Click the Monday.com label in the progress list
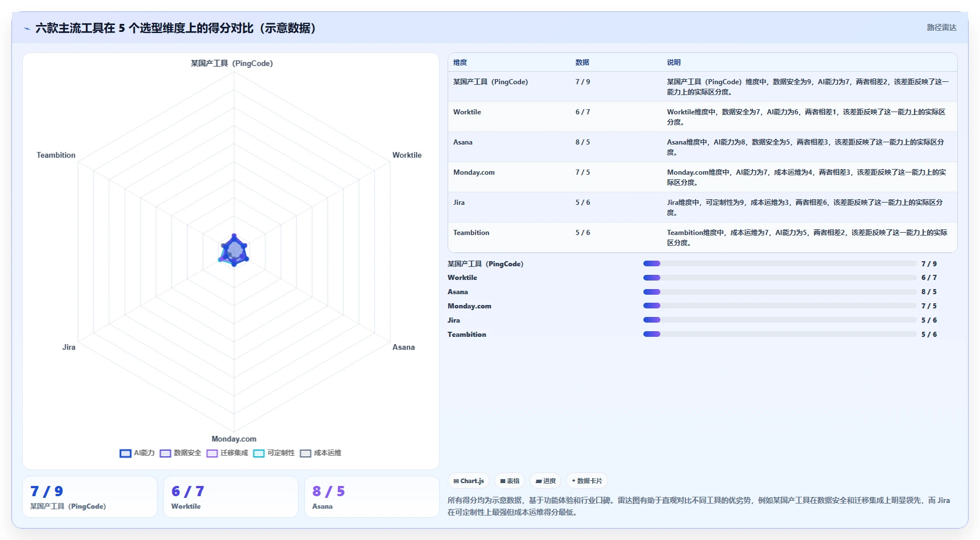This screenshot has width=980, height=540. pyautogui.click(x=469, y=306)
